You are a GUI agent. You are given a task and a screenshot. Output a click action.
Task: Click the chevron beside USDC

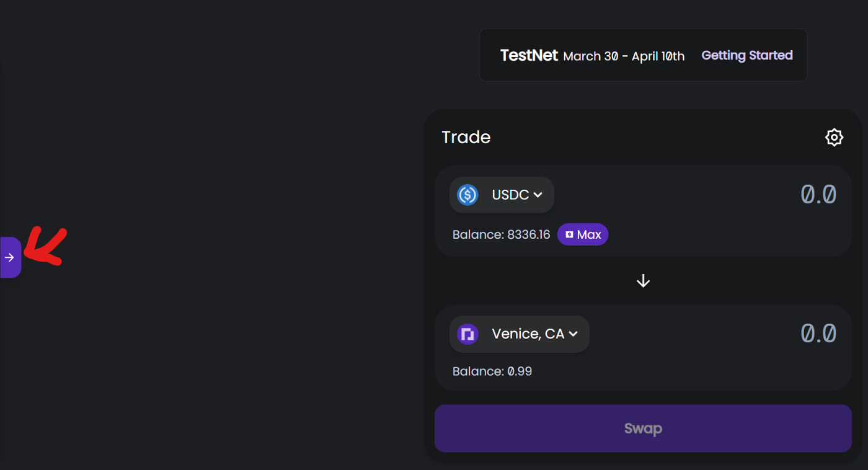click(x=538, y=195)
